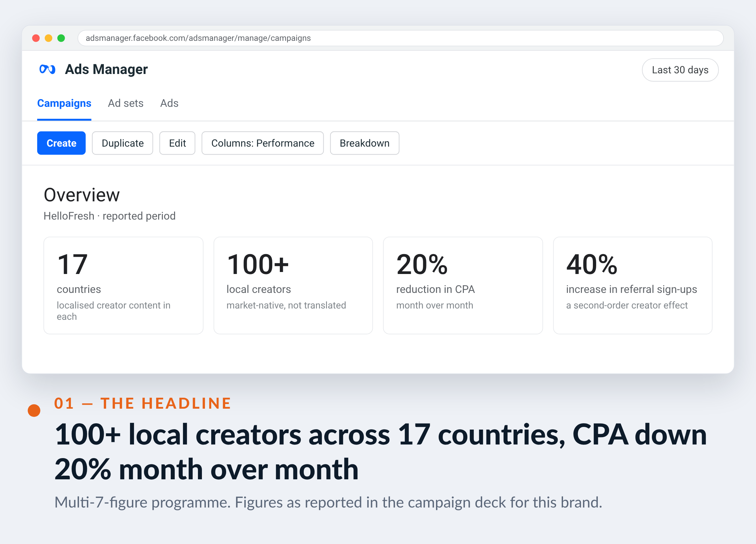This screenshot has height=544, width=756.
Task: Click the red close window dot
Action: click(36, 38)
